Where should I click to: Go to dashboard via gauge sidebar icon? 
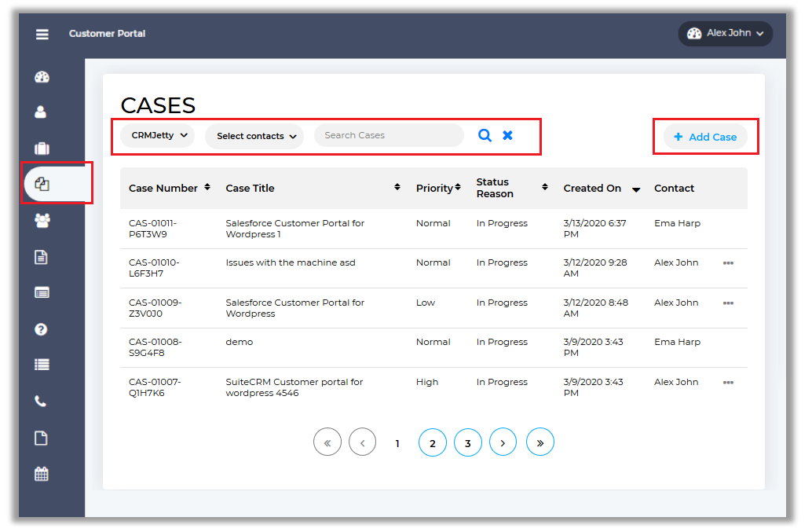point(42,77)
